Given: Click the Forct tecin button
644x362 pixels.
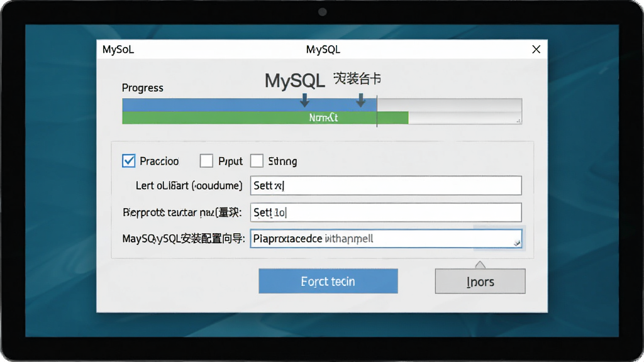Looking at the screenshot, I should click(x=328, y=281).
